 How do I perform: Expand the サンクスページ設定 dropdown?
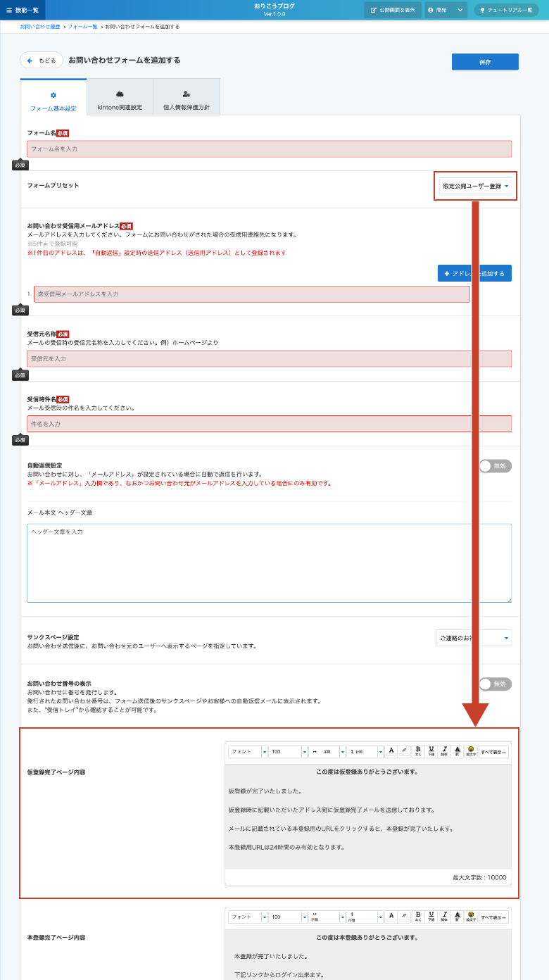474,639
